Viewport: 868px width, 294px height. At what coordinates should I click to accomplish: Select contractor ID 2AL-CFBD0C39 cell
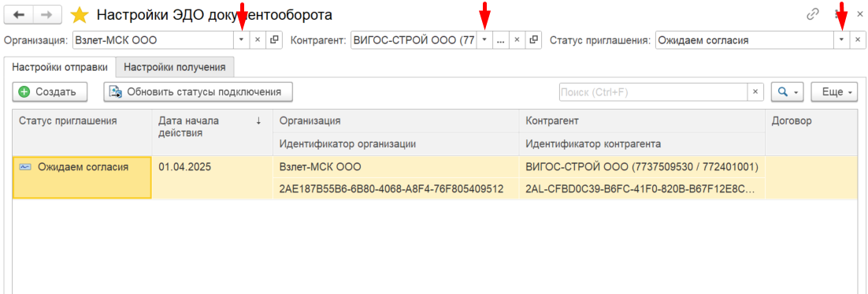pyautogui.click(x=642, y=189)
